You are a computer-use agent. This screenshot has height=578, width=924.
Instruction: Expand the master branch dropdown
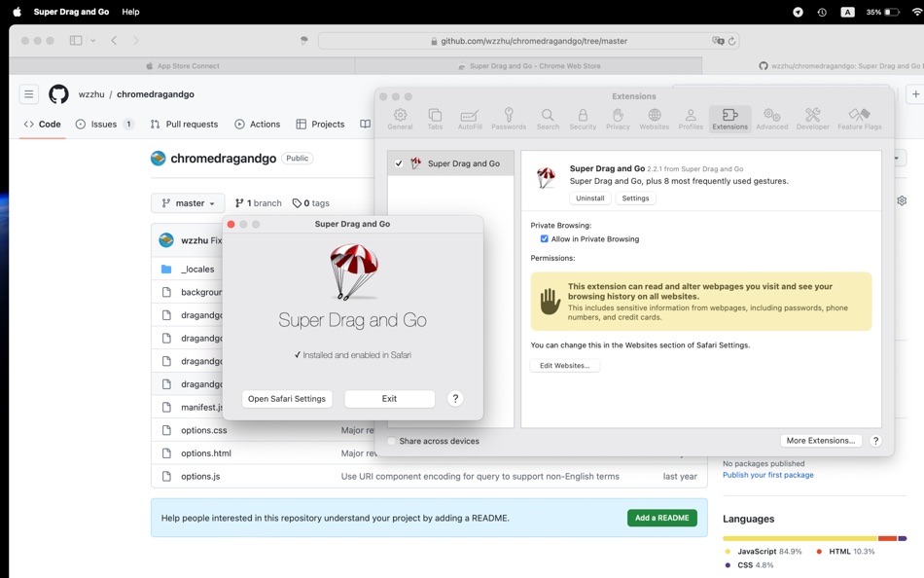click(188, 203)
